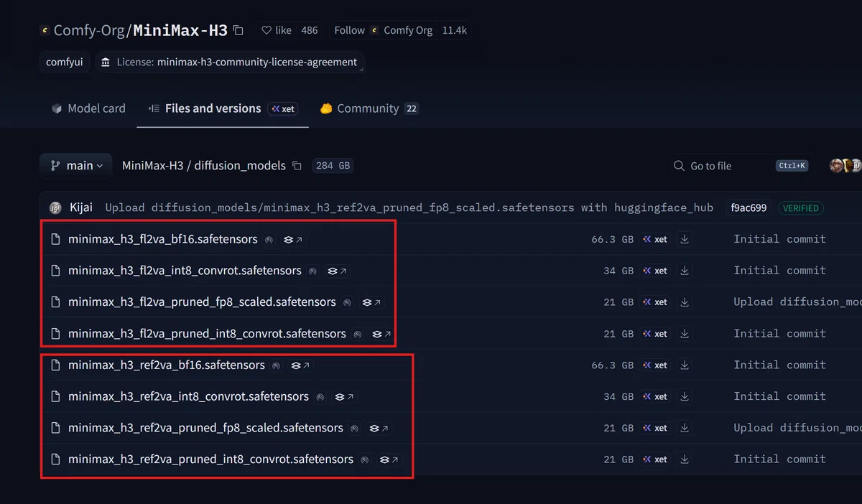The height and width of the screenshot is (504, 862).
Task: Open layers viewer icon for ref2va_bf16 file
Action: [300, 366]
